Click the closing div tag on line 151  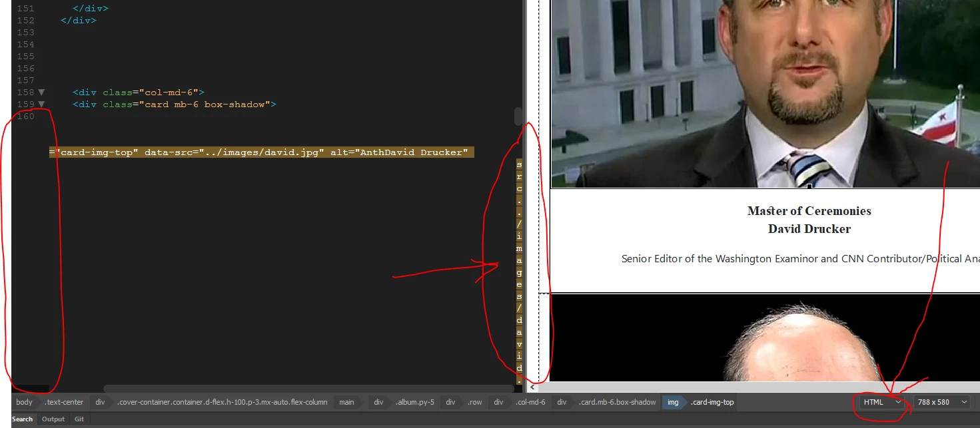(91, 9)
